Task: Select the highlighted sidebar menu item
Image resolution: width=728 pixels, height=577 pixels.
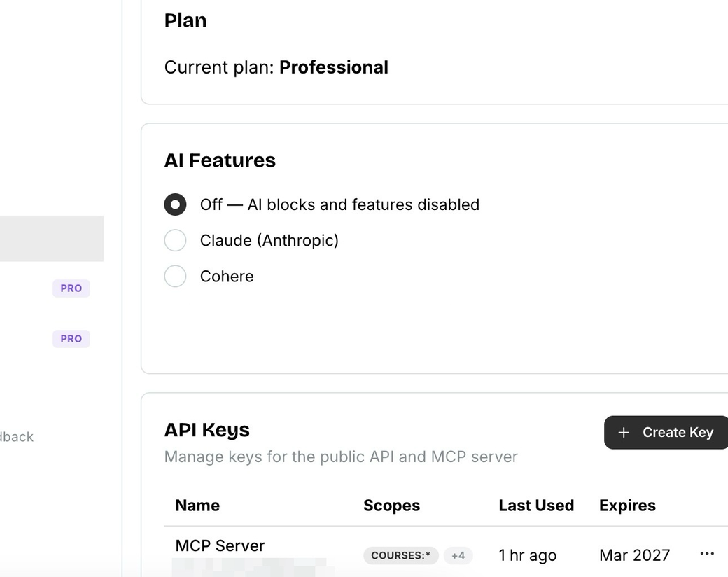Action: pos(52,238)
